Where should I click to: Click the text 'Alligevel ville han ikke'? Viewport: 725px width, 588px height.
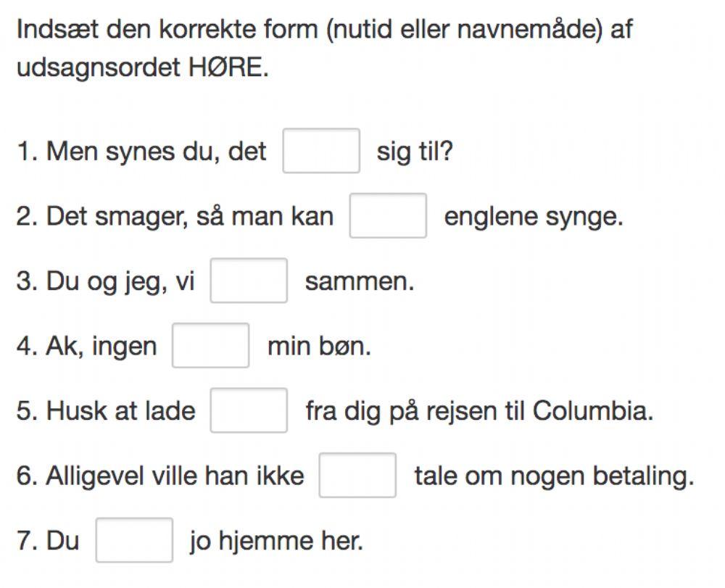tap(175, 477)
